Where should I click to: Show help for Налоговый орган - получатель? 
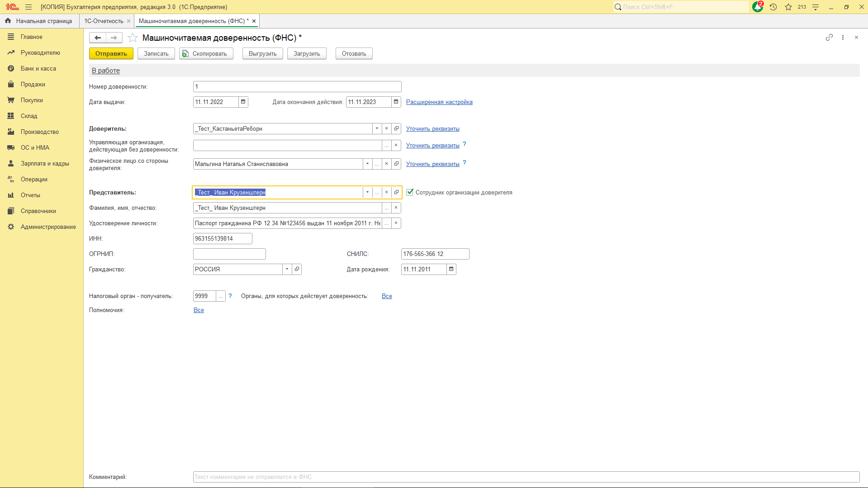[x=230, y=296]
